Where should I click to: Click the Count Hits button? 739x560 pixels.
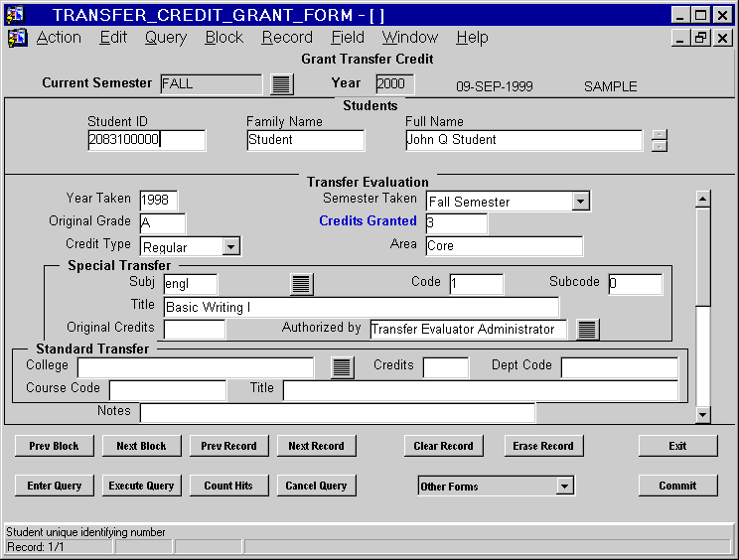coord(229,486)
